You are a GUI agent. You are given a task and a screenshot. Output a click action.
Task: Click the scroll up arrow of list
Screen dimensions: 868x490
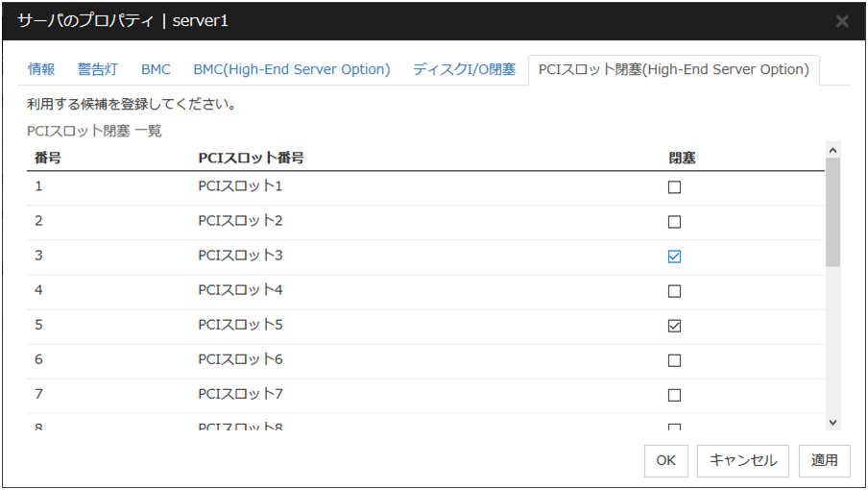pyautogui.click(x=832, y=150)
